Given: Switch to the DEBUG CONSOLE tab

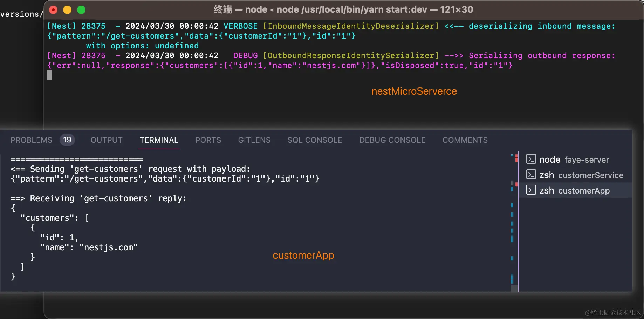Looking at the screenshot, I should [x=392, y=140].
